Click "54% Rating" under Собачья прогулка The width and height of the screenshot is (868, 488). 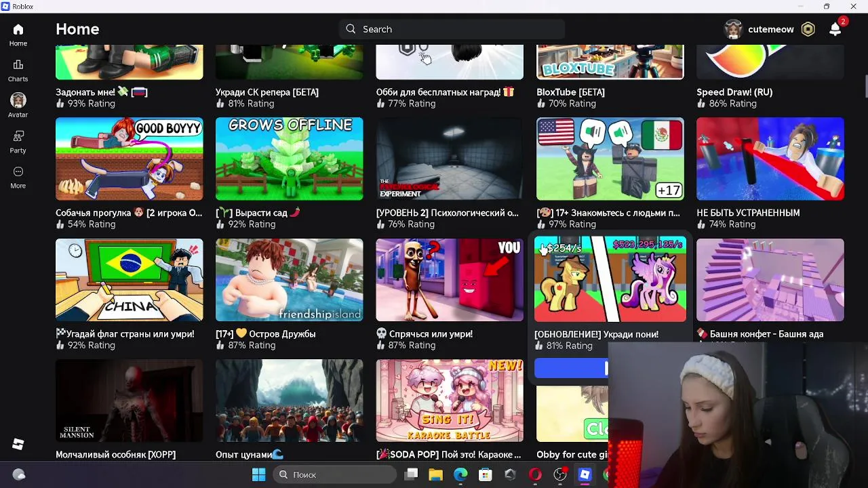(92, 224)
